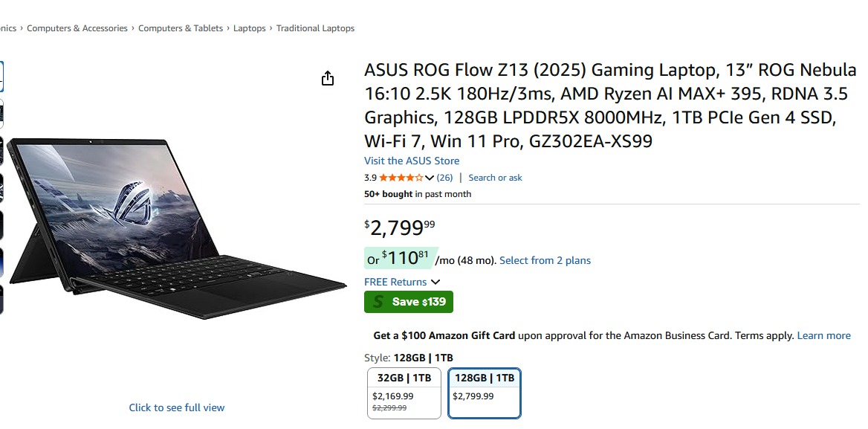Expand the rating breakdown chevron beside the stars
Viewport: 868px width, 429px height.
[430, 178]
